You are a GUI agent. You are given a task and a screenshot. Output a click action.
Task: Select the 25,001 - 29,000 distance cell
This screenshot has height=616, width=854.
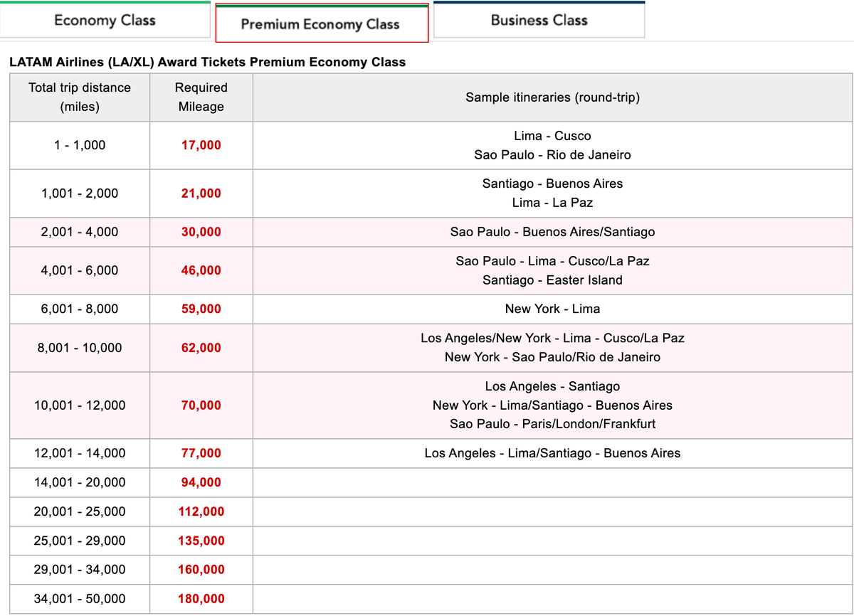tap(80, 541)
